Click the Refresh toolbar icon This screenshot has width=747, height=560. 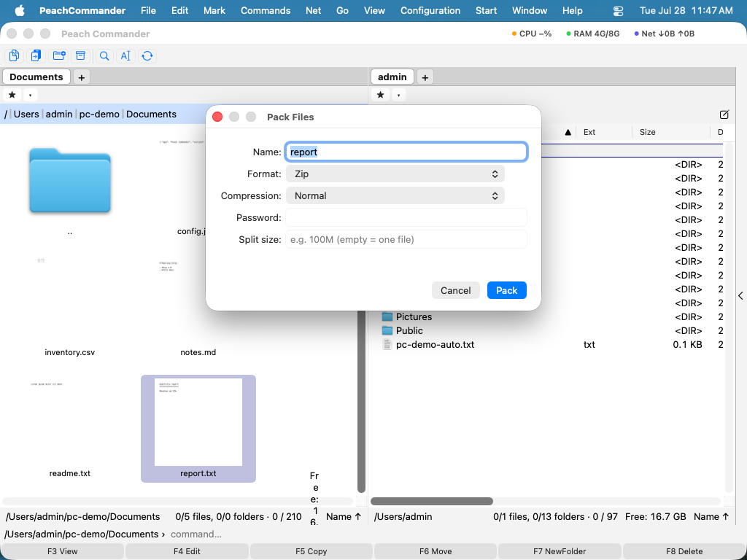tap(147, 55)
